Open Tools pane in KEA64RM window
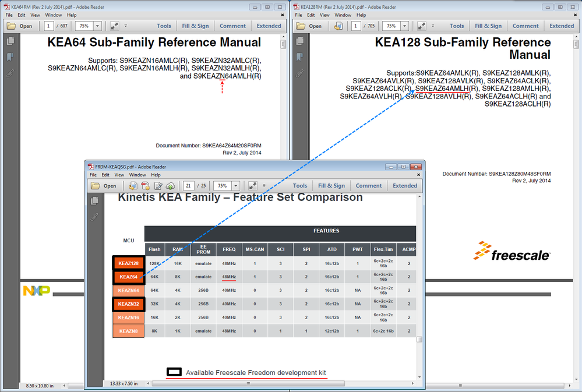The width and height of the screenshot is (582, 392). [164, 26]
